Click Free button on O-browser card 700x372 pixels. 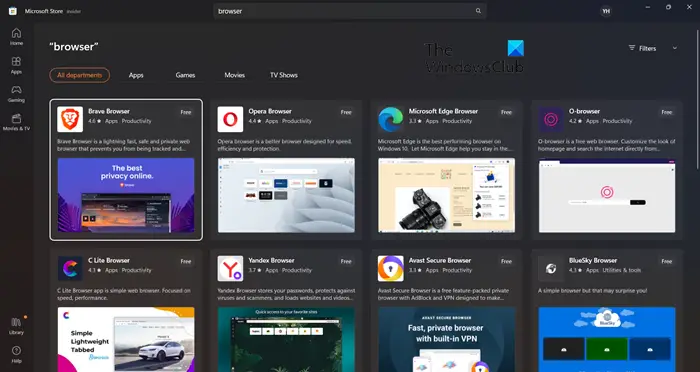click(667, 112)
